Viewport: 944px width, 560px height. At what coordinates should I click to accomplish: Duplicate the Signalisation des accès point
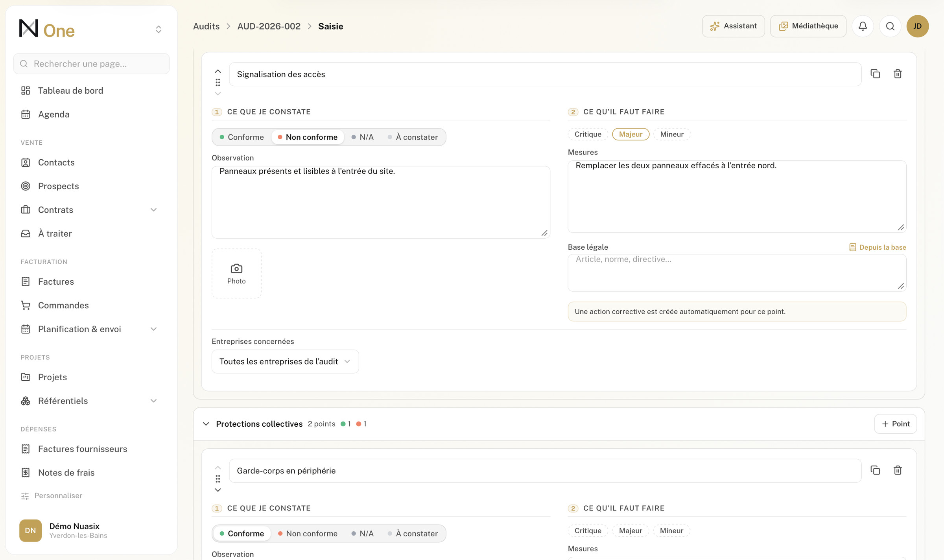875,74
